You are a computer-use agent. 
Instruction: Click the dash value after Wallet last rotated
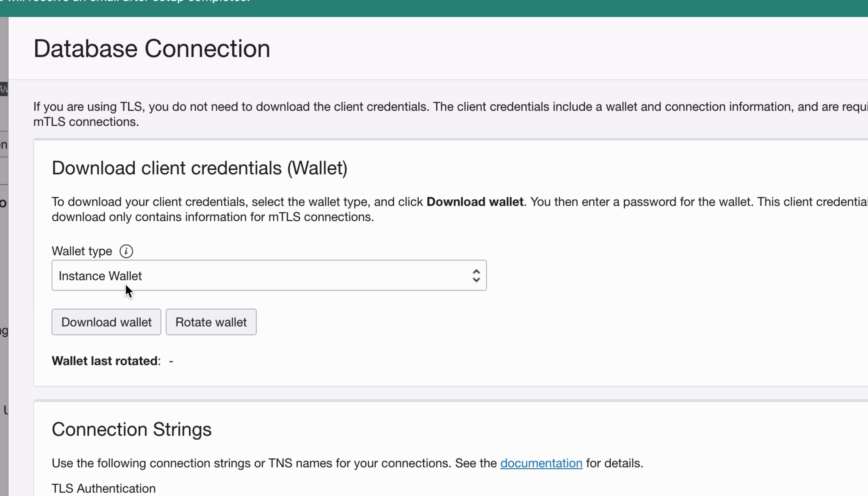(171, 361)
